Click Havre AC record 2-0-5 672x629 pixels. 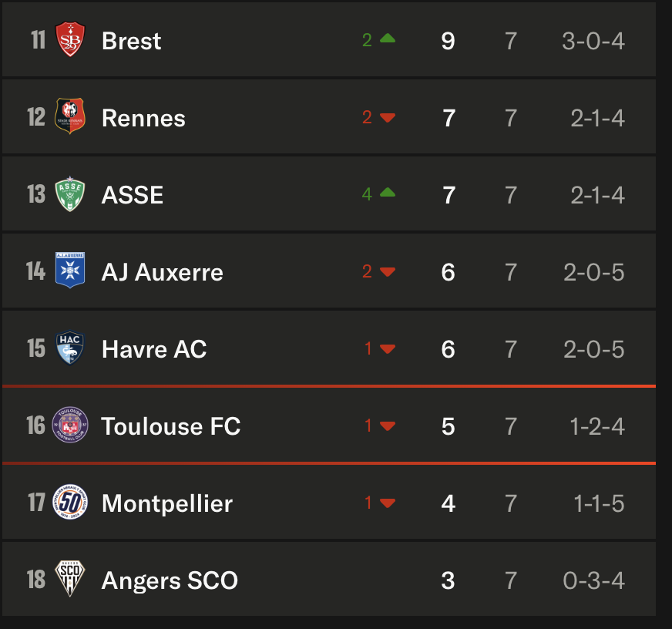pos(594,349)
